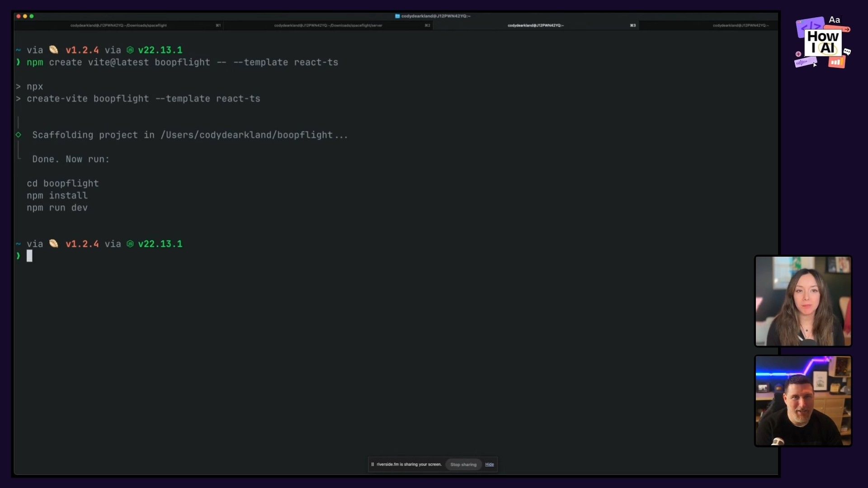Click the red close window button

(x=19, y=16)
